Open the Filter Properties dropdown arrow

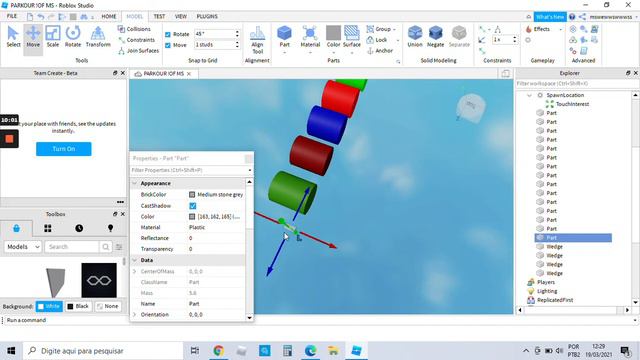[250, 170]
